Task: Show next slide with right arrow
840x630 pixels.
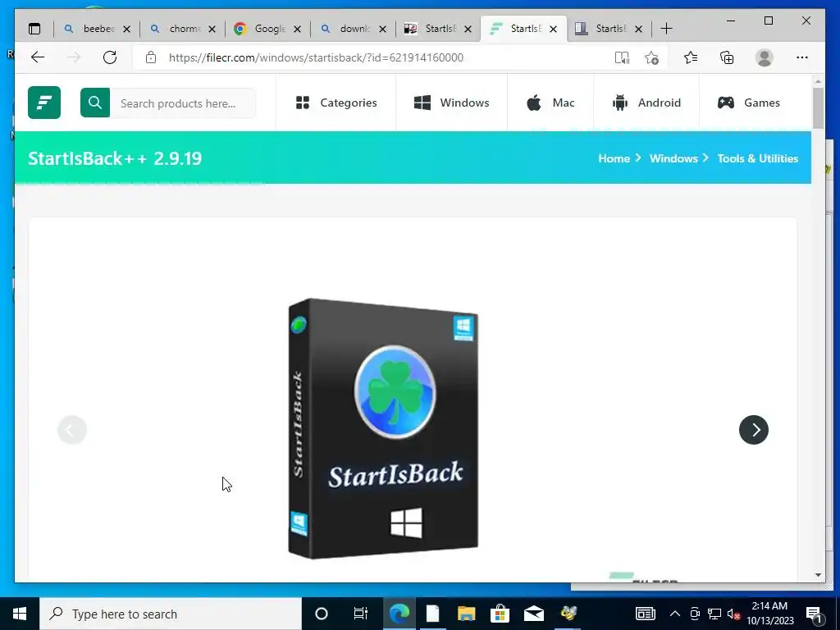Action: point(754,430)
